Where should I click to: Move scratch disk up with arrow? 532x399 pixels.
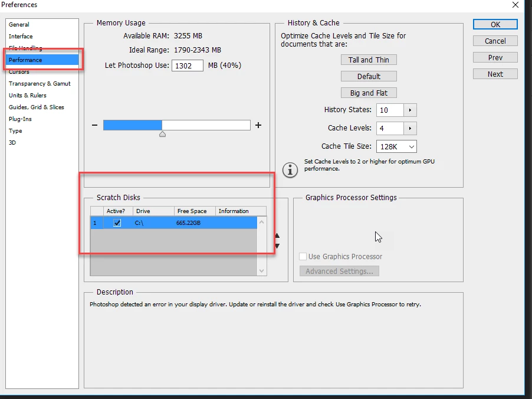click(x=278, y=236)
